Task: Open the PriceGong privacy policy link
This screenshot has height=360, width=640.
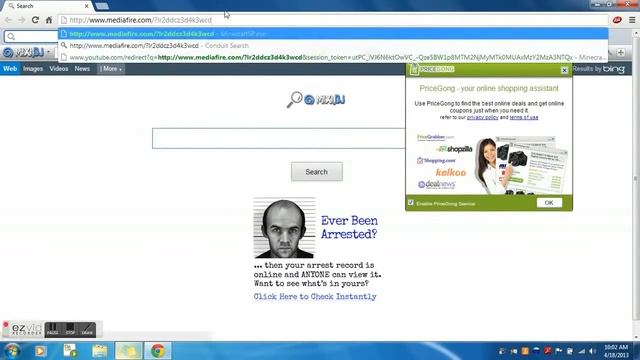Action: pyautogui.click(x=482, y=118)
